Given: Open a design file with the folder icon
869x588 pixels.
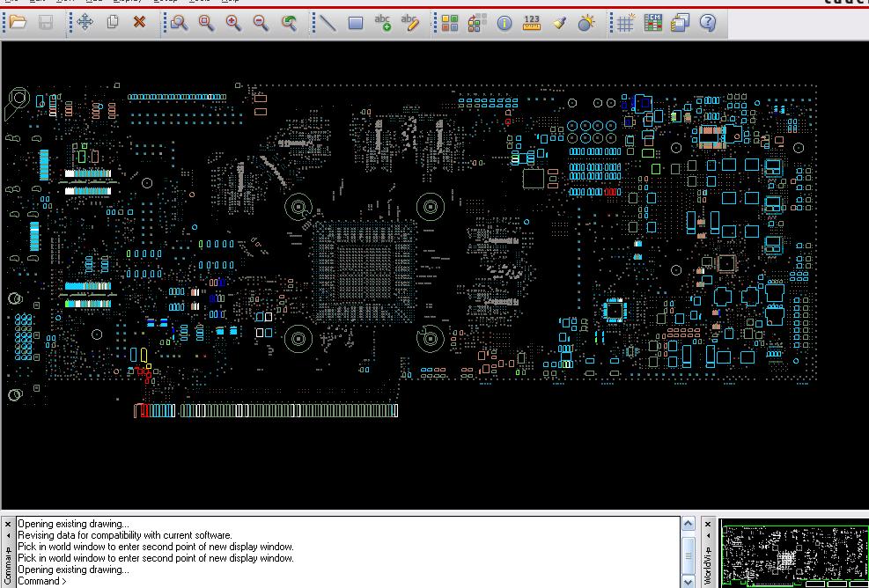Looking at the screenshot, I should click(x=18, y=22).
